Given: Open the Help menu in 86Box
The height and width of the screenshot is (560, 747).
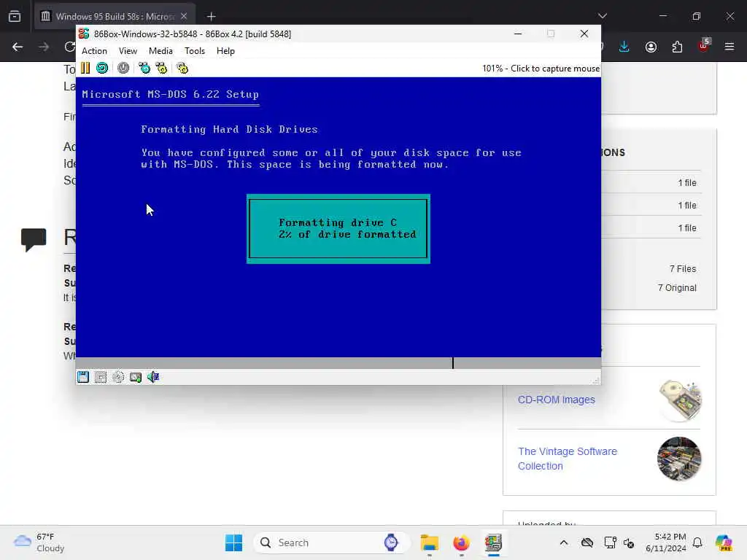Looking at the screenshot, I should click(x=225, y=51).
